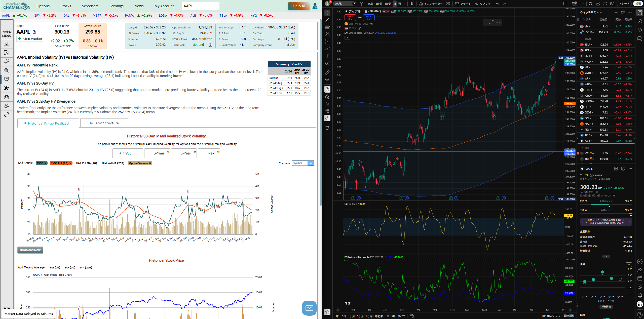Open the indicator templates grid icon
644x319 pixels.
coord(448,4)
